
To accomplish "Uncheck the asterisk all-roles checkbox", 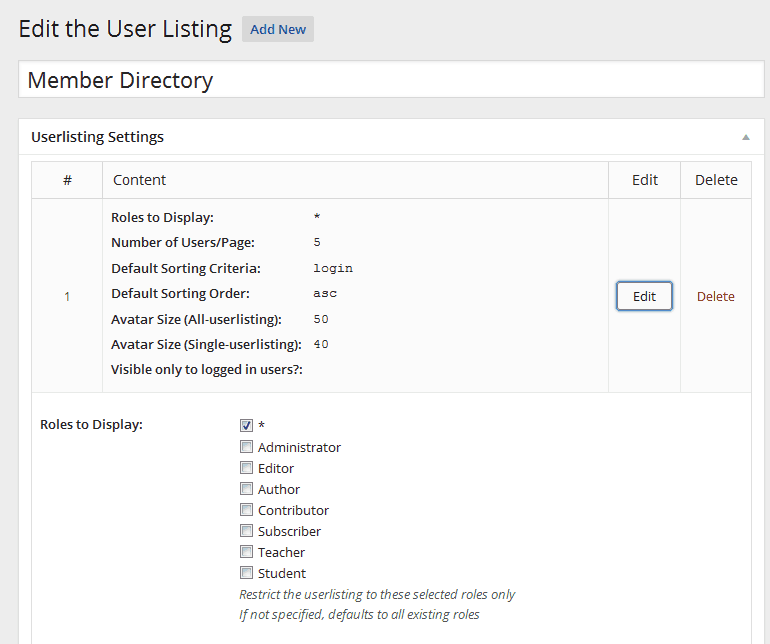I will tap(247, 426).
